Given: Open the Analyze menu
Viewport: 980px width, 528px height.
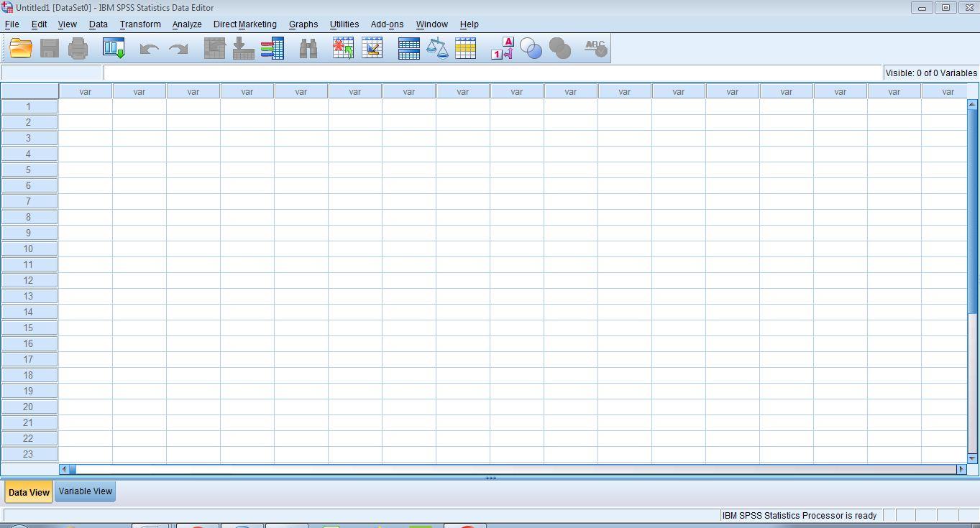Looking at the screenshot, I should (x=186, y=24).
